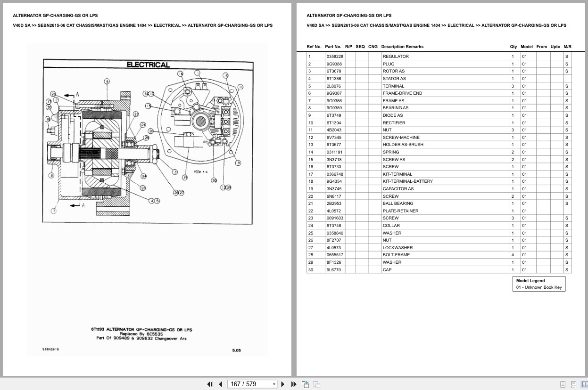Click the next view icon
The width and height of the screenshot is (588, 390).
point(316,384)
